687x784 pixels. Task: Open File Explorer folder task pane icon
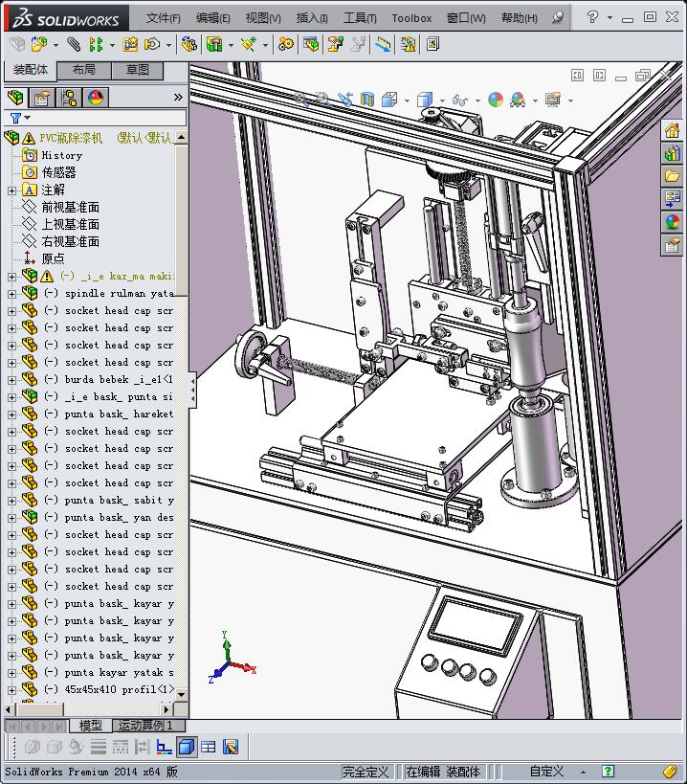672,176
